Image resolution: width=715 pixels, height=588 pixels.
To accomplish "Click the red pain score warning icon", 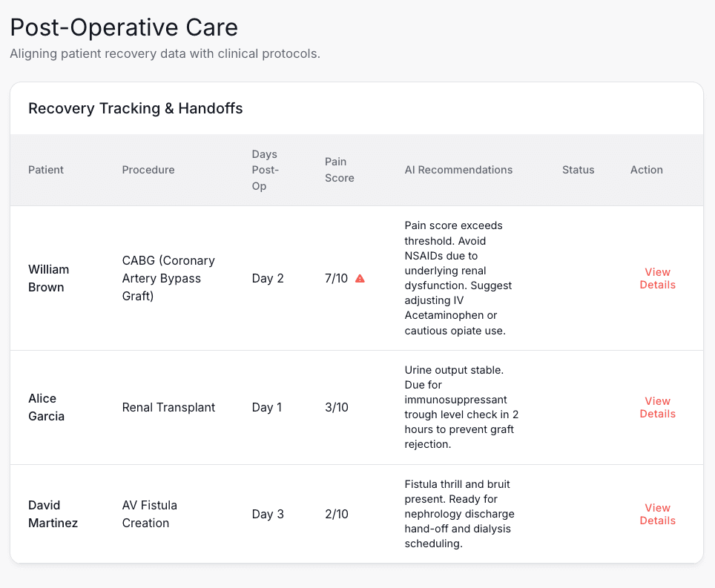I will point(360,278).
